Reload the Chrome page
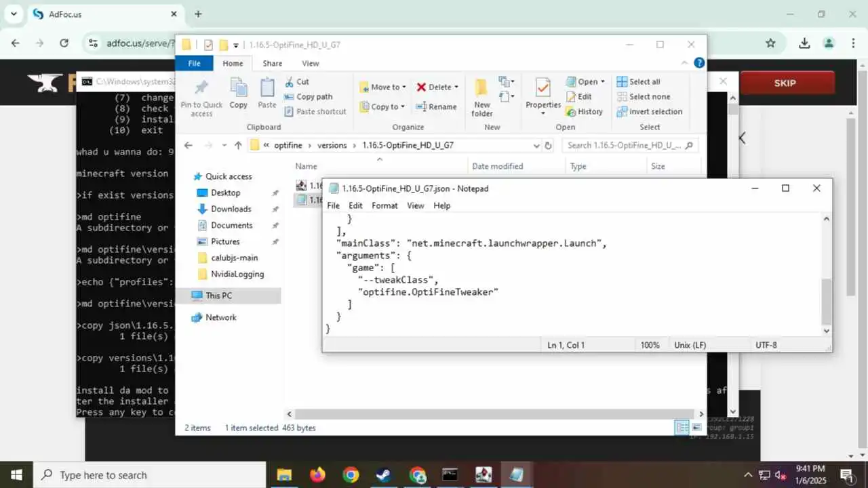The image size is (868, 488). 64,43
